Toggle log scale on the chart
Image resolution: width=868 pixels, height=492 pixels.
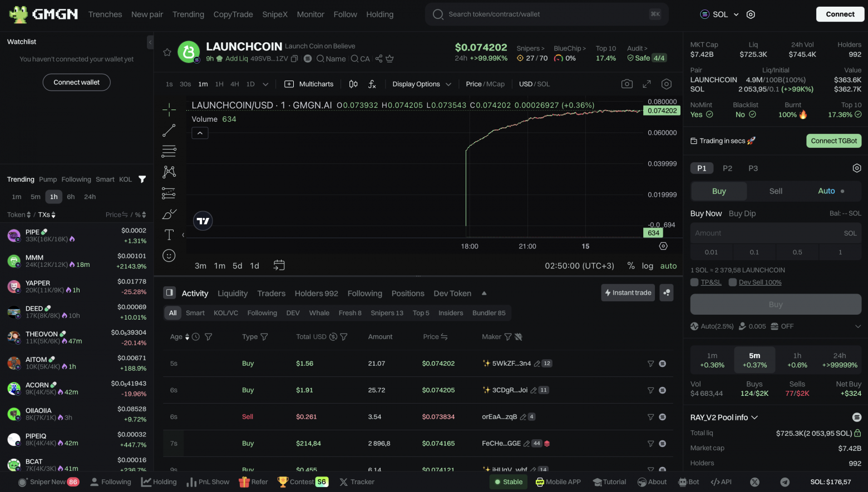[x=647, y=266]
